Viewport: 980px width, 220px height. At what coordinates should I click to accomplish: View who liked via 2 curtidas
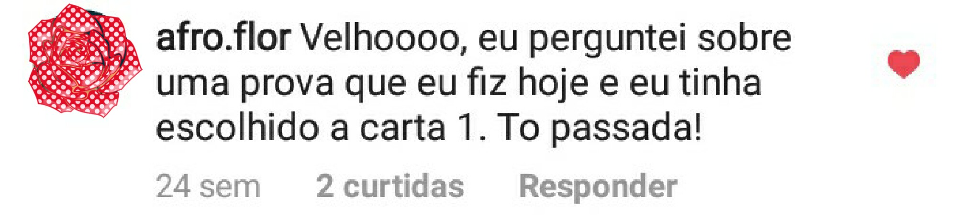[x=390, y=186]
